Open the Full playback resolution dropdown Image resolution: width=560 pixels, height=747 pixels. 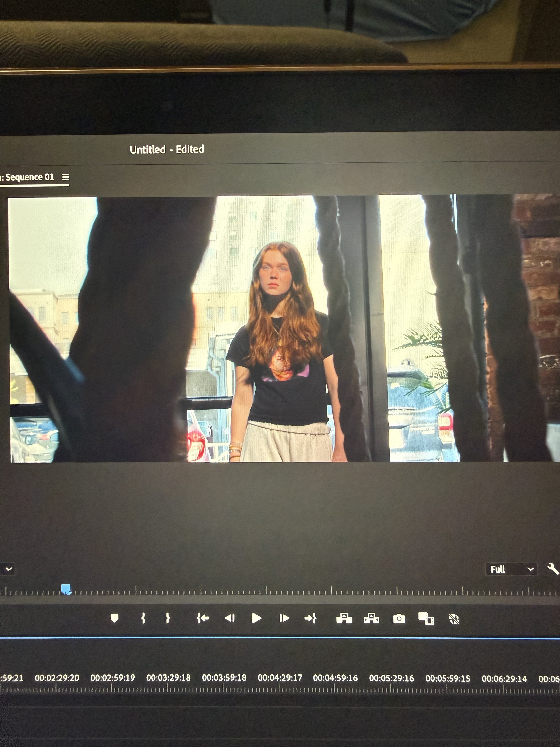(511, 569)
